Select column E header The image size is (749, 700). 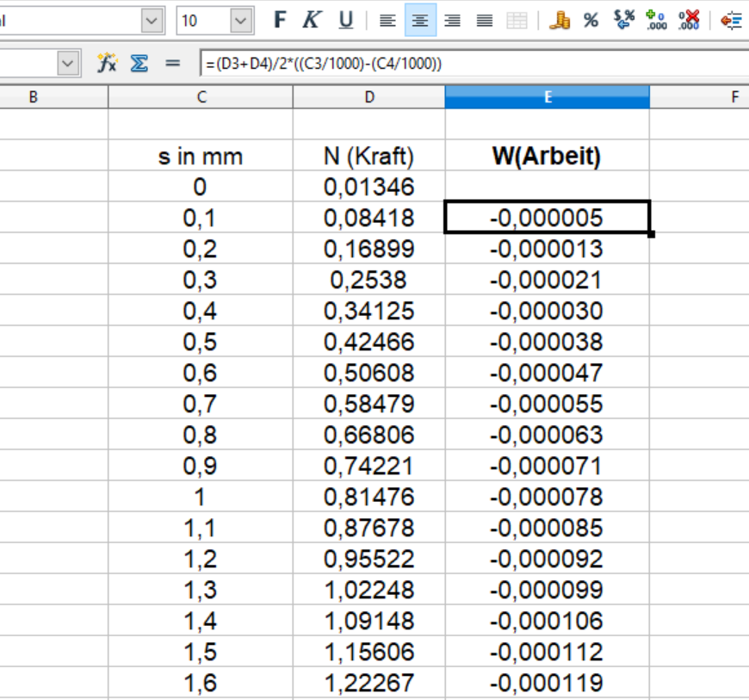[x=547, y=97]
